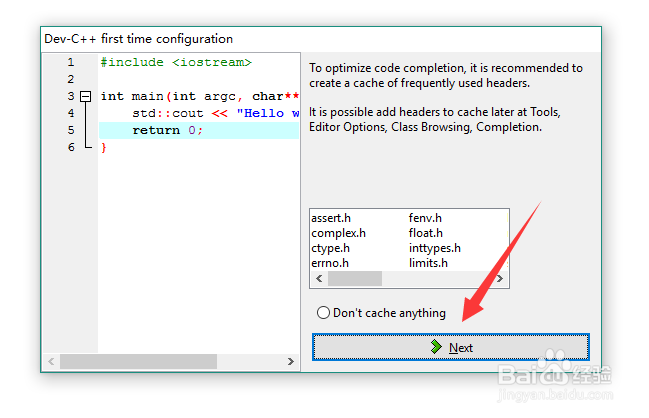649x418 pixels.
Task: Select assert.h in the header list
Action: coord(331,218)
